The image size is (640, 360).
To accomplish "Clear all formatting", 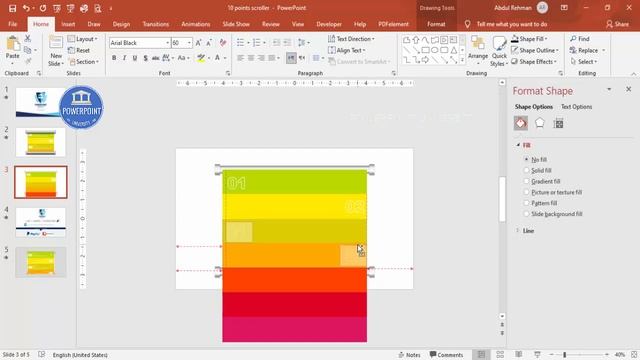I will [223, 42].
